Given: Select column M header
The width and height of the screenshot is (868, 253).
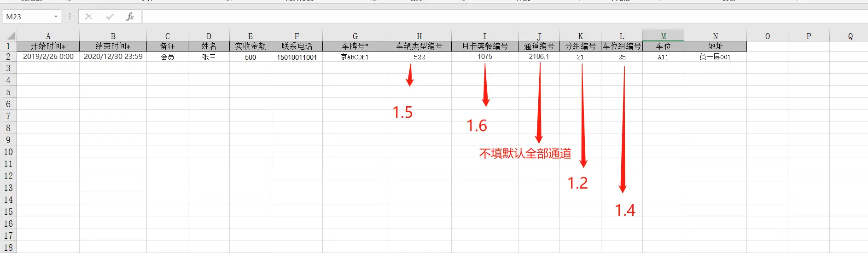Looking at the screenshot, I should click(x=663, y=36).
